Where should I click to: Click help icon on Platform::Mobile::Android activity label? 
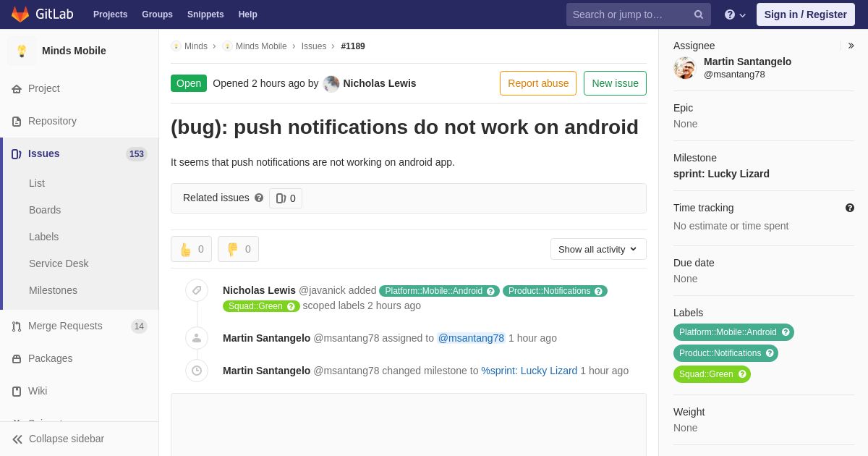(x=491, y=291)
